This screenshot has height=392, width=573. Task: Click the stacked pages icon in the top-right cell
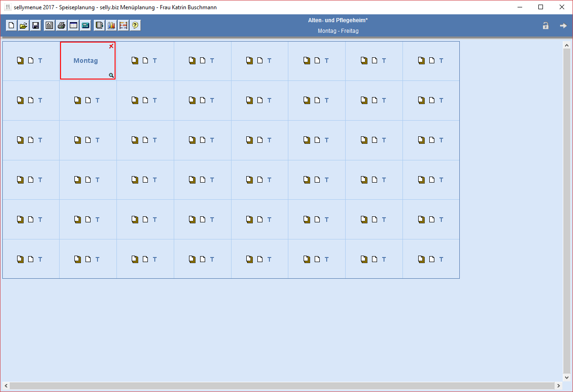[x=421, y=61]
